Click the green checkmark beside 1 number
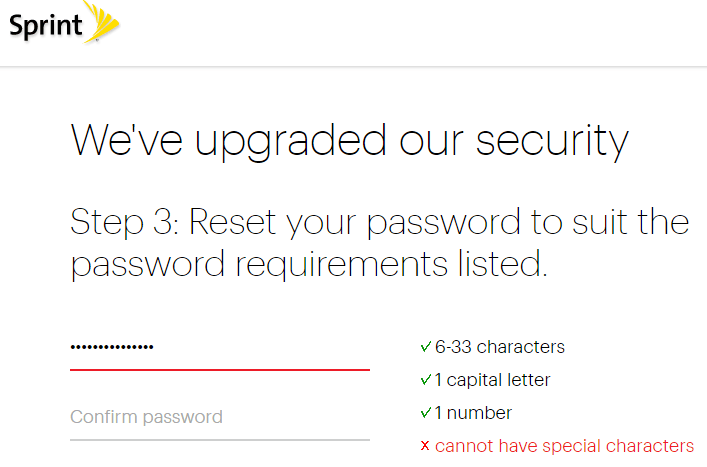This screenshot has height=467, width=707. (x=426, y=413)
